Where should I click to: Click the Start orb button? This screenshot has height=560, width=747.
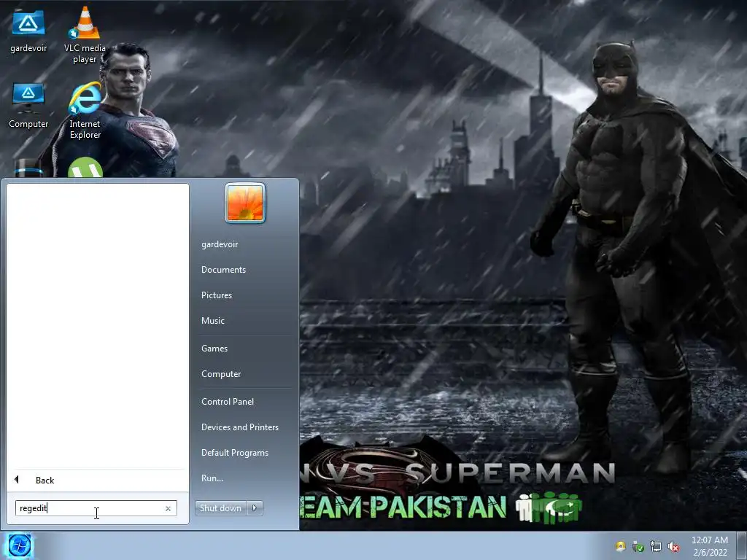coord(19,545)
